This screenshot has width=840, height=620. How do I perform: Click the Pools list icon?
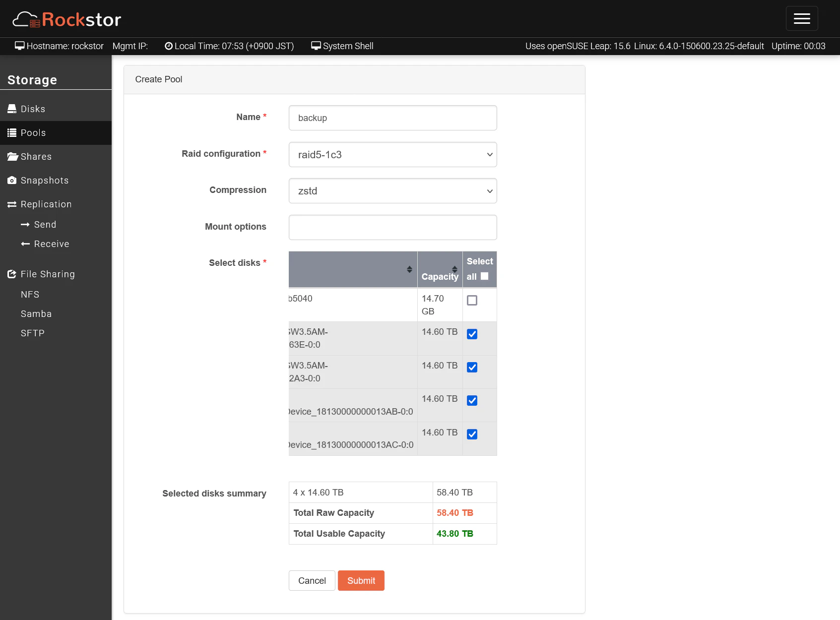click(12, 132)
